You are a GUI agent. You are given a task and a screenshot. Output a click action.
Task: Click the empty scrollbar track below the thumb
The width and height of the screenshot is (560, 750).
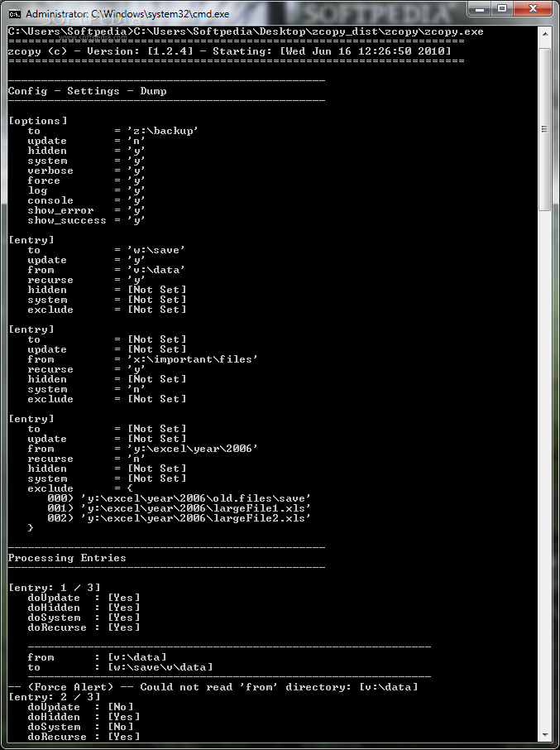(545, 468)
